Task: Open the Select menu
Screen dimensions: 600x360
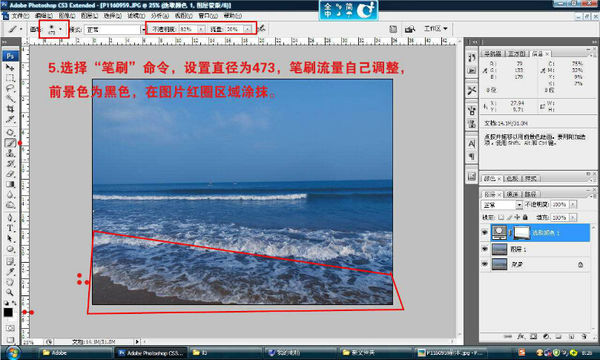Action: (x=112, y=16)
